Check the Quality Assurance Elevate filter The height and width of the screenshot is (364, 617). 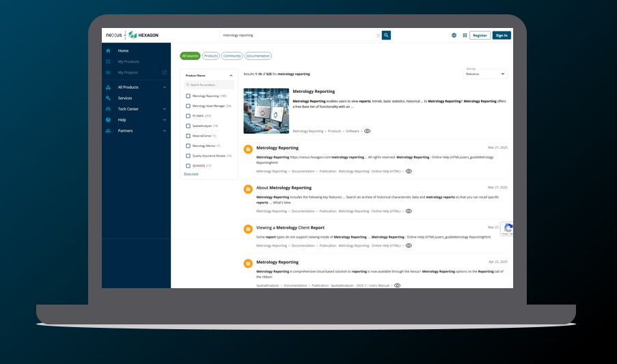coord(188,156)
